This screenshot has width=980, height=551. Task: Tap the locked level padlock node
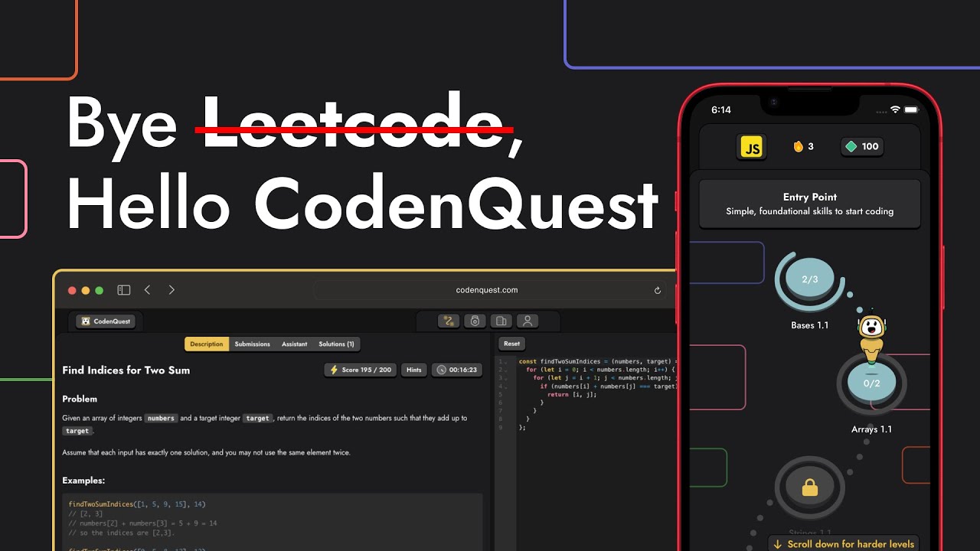(x=810, y=487)
